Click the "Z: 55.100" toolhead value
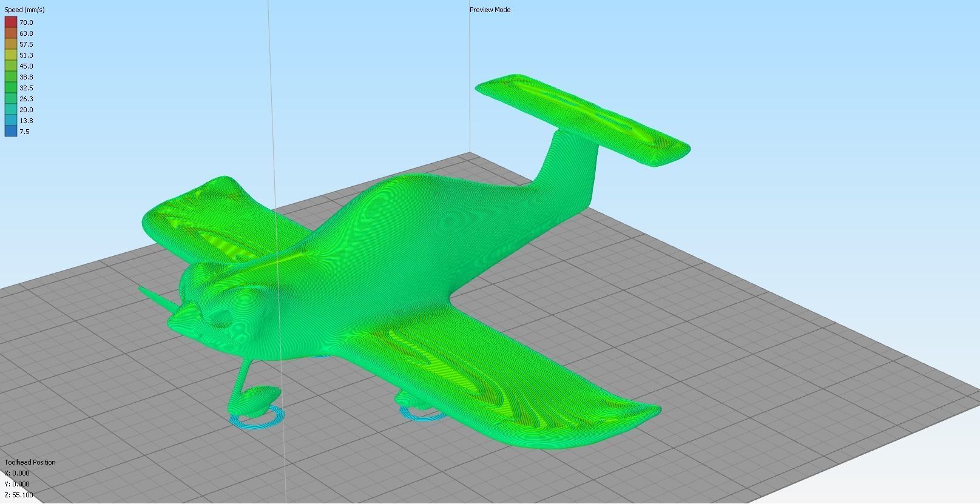 pos(19,495)
